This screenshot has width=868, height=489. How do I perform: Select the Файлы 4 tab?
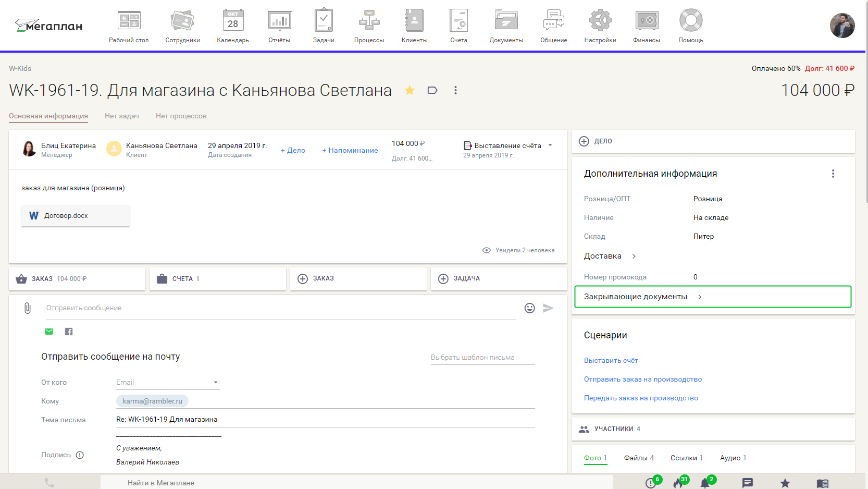tap(639, 458)
